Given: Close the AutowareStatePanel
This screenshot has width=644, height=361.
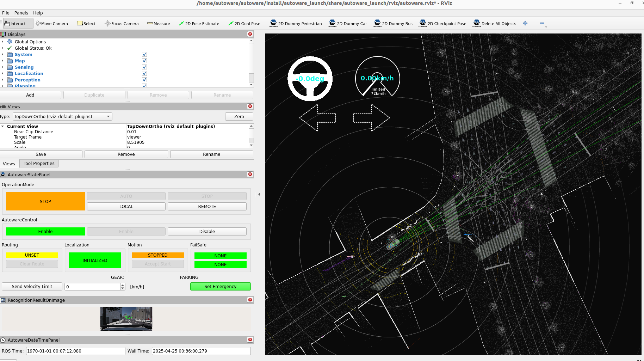Looking at the screenshot, I should coord(250,174).
